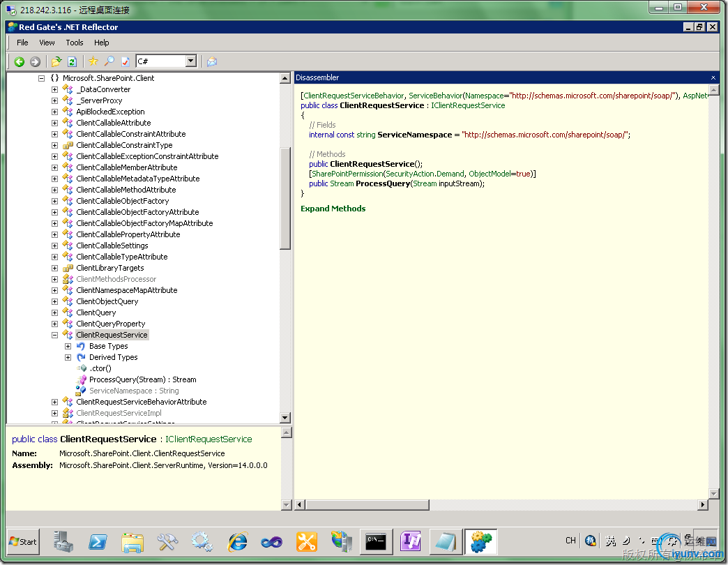The image size is (728, 565).
Task: Open the File menu
Action: pyautogui.click(x=22, y=43)
